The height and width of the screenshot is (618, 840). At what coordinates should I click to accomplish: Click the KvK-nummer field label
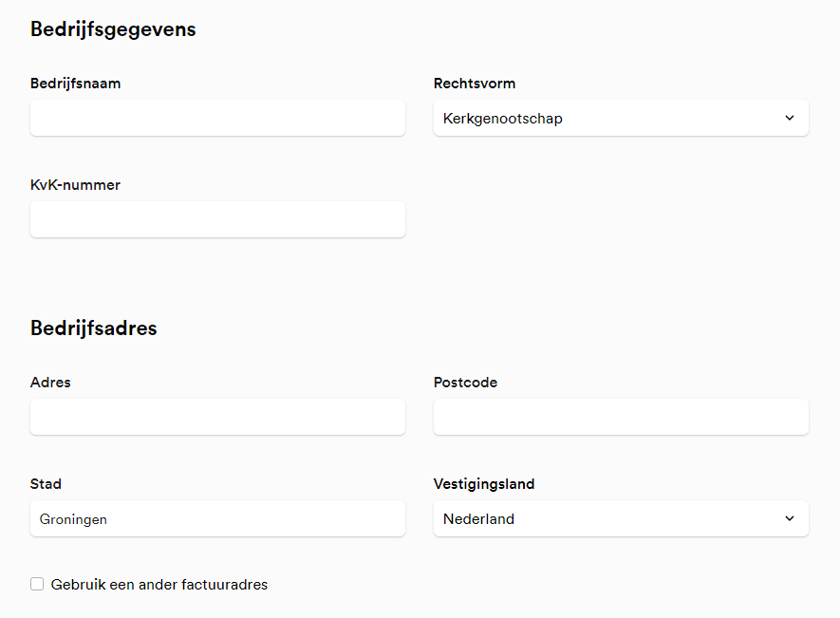(76, 185)
